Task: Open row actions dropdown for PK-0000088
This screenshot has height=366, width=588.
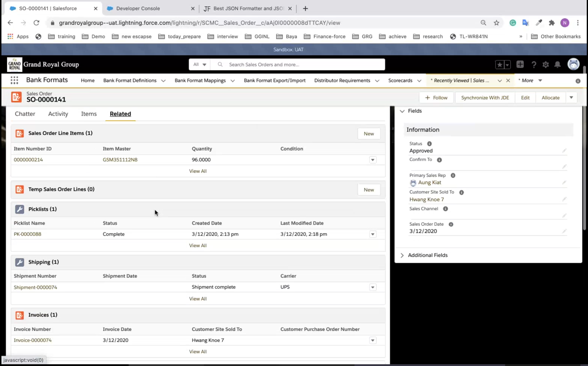Action: 373,234
